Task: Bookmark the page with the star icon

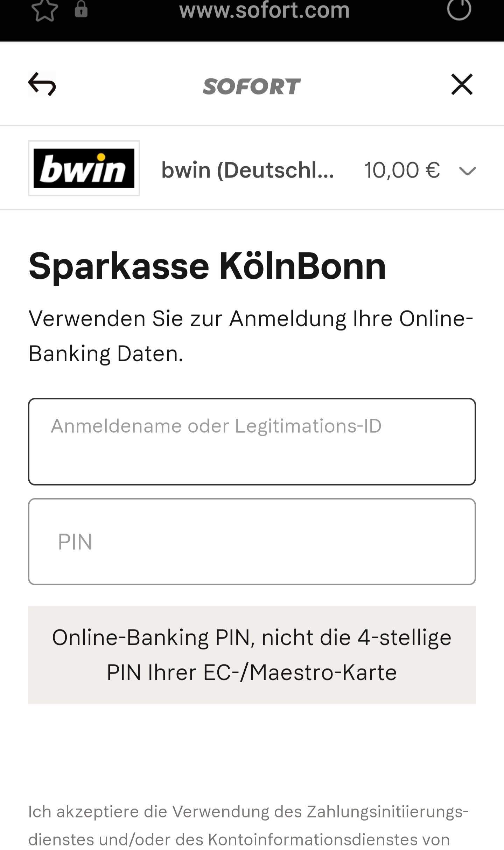Action: point(44,10)
